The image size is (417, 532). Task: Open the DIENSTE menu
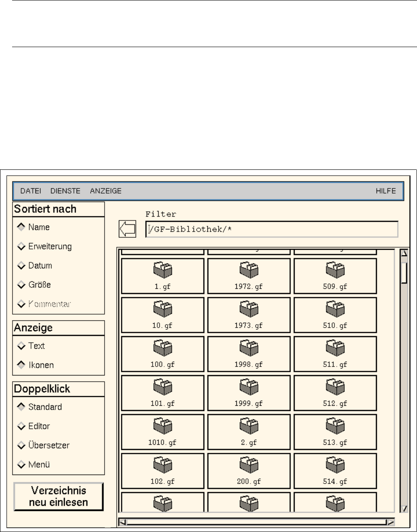65,191
